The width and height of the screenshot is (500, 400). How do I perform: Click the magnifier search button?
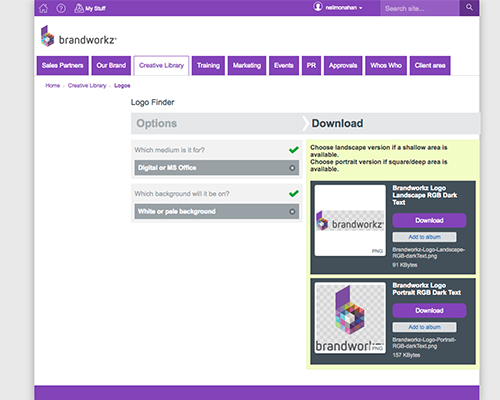coord(469,8)
